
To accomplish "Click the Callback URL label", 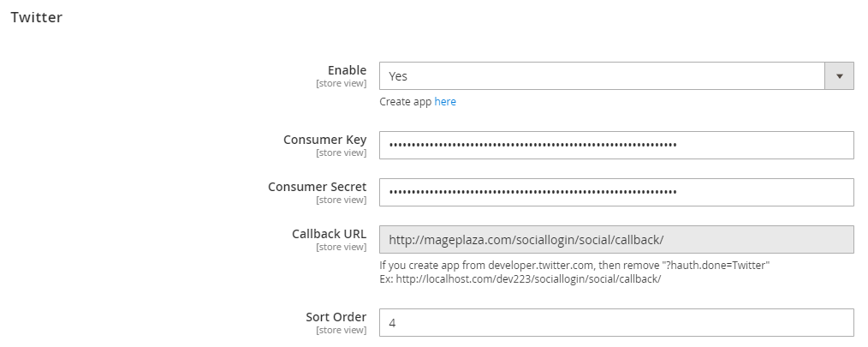I will (x=329, y=234).
